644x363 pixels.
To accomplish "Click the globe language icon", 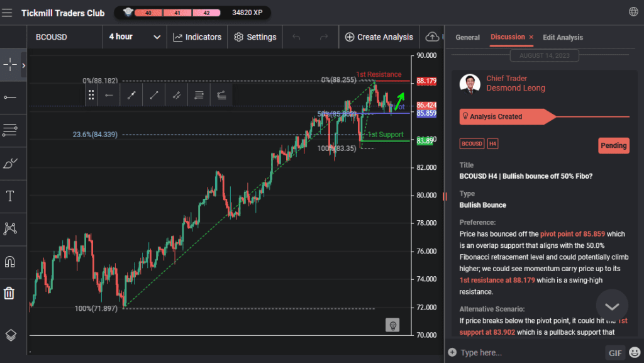I will click(634, 12).
